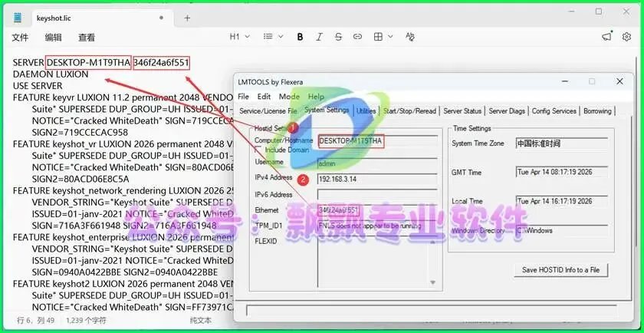Expand the H1 heading dropdown
The image size is (644, 333).
[240, 37]
